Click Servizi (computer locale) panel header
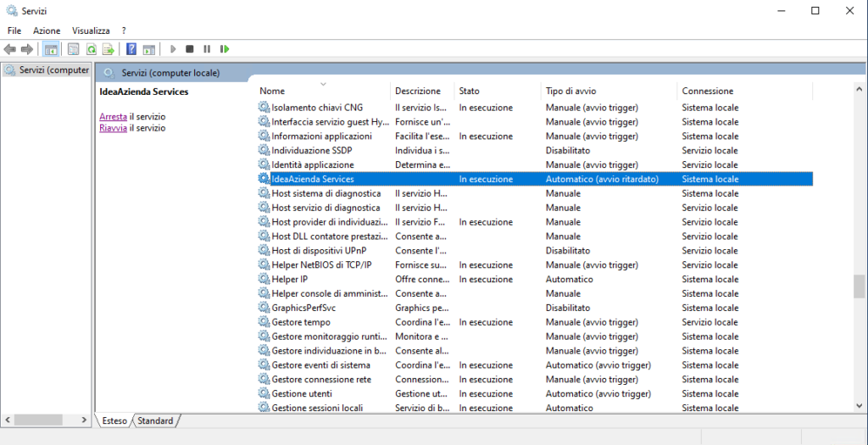The width and height of the screenshot is (868, 445). pos(170,73)
